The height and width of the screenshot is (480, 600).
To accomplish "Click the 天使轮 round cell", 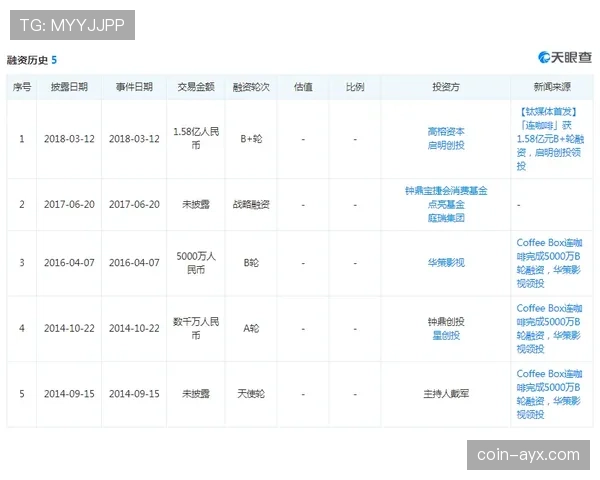I will click(x=251, y=394).
